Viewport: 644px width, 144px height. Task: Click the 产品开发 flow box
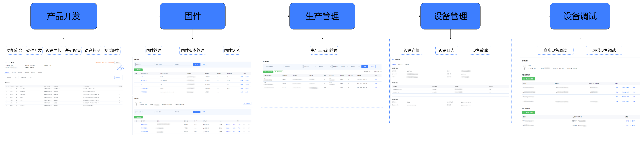(x=64, y=16)
